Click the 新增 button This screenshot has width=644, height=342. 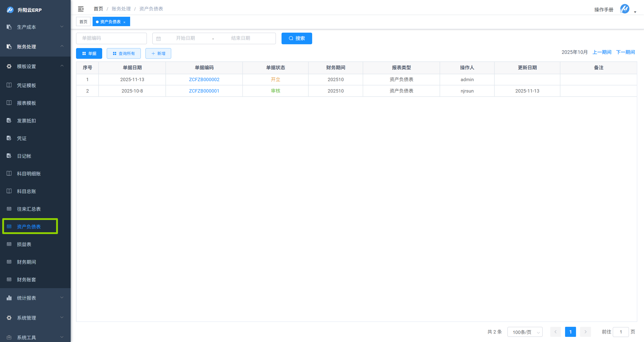[x=158, y=53]
